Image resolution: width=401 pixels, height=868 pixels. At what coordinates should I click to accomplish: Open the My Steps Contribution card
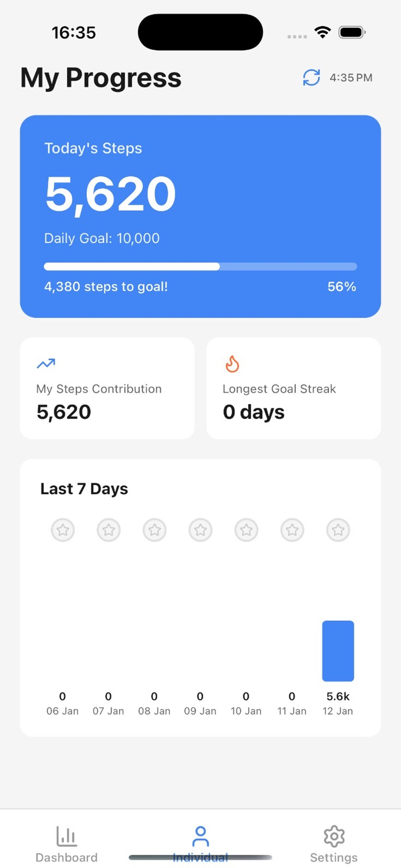[107, 388]
